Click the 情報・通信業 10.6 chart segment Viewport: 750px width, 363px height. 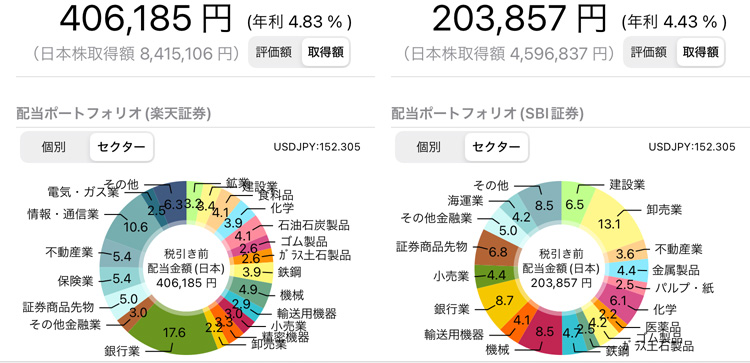pyautogui.click(x=135, y=226)
